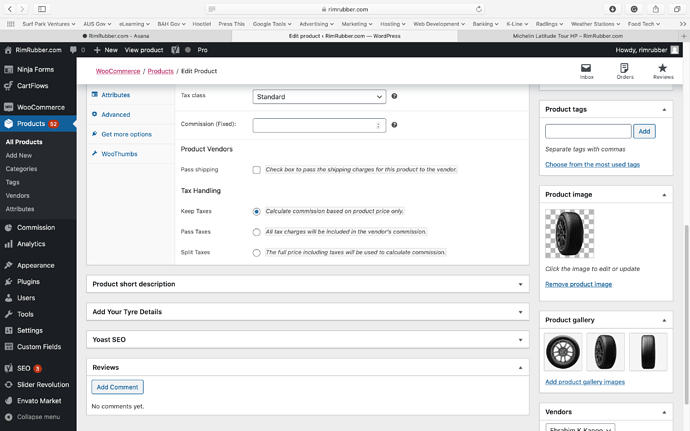Click the product tags text input

click(x=588, y=131)
